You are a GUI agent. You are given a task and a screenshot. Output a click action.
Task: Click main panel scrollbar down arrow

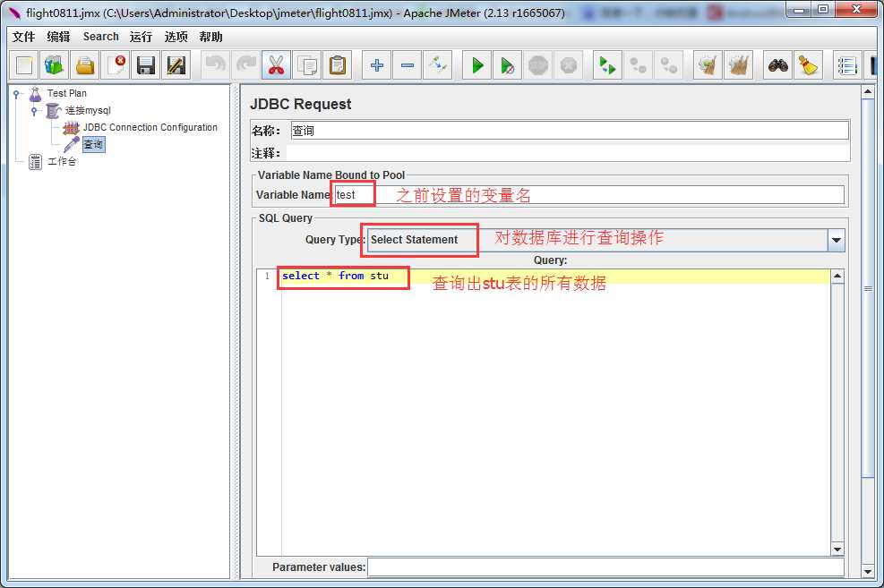point(868,572)
